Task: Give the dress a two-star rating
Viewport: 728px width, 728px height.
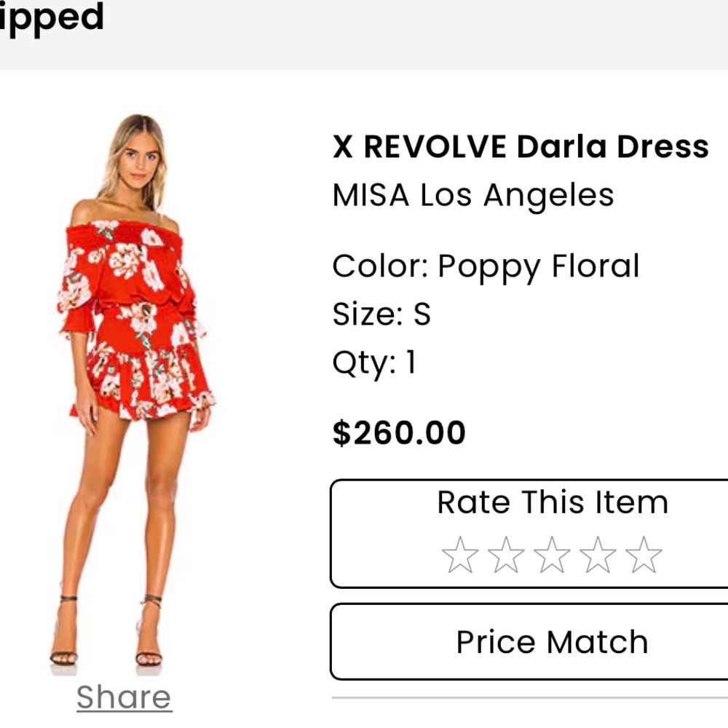Action: (506, 555)
